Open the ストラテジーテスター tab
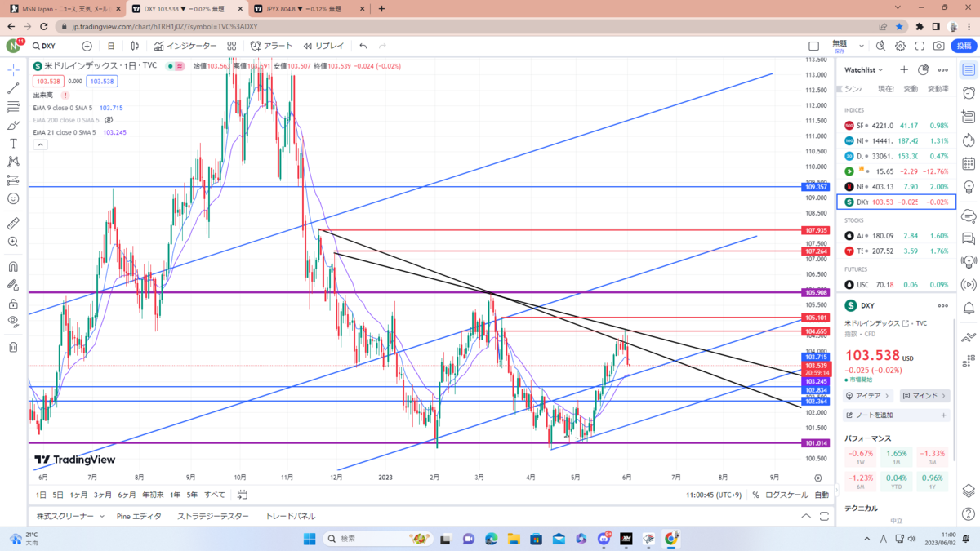The image size is (980, 551). (212, 516)
